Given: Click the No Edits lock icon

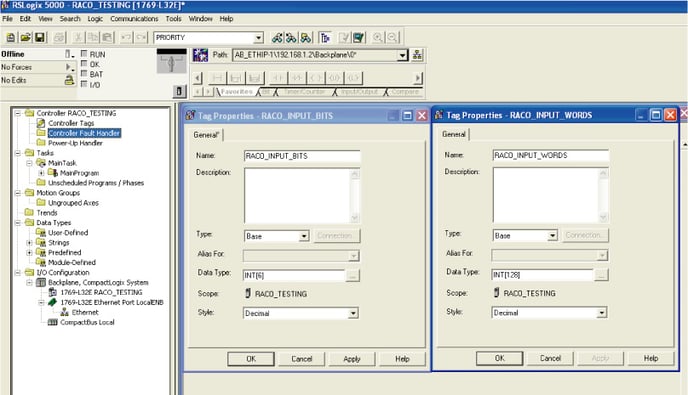Looking at the screenshot, I should pos(69,80).
